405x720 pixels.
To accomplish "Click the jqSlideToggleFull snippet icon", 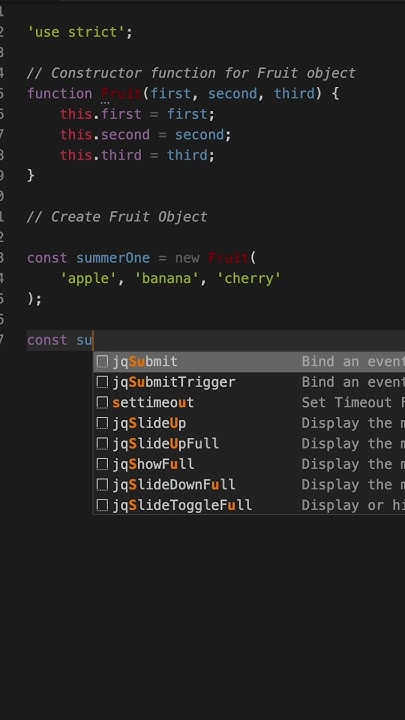I will (102, 505).
